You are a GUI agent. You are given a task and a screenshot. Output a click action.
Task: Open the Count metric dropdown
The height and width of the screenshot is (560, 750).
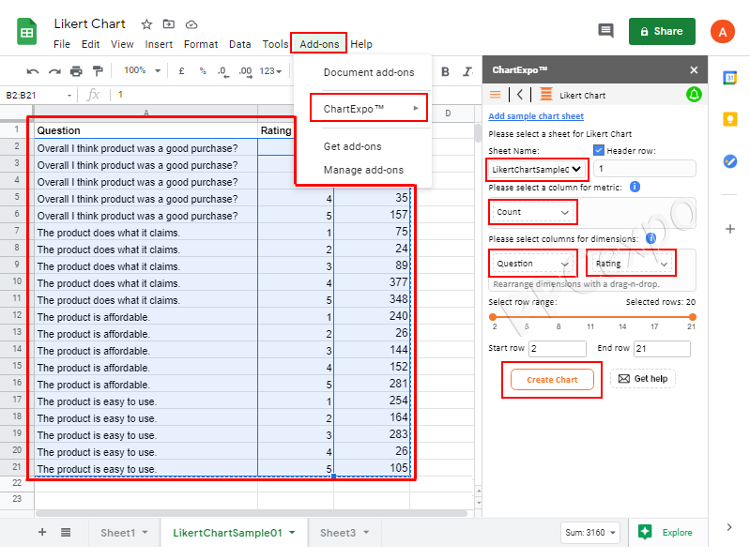(533, 212)
